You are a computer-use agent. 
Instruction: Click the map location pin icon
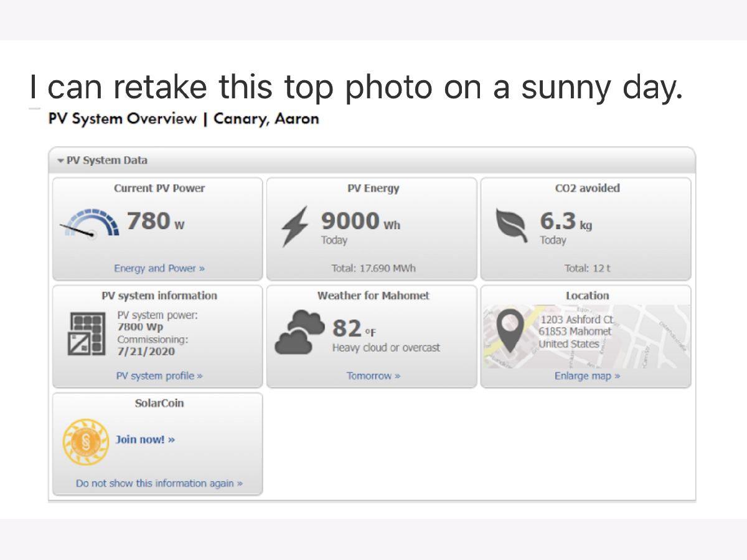511,331
